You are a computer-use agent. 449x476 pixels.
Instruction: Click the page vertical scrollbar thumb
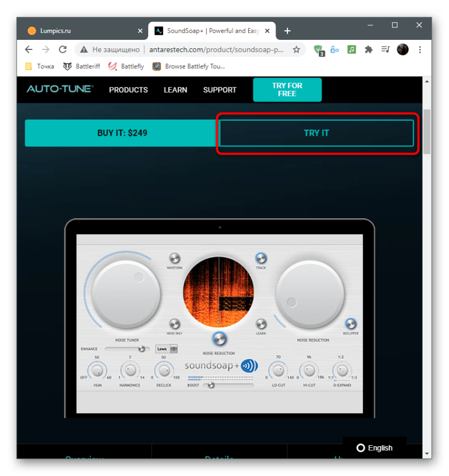click(x=427, y=131)
